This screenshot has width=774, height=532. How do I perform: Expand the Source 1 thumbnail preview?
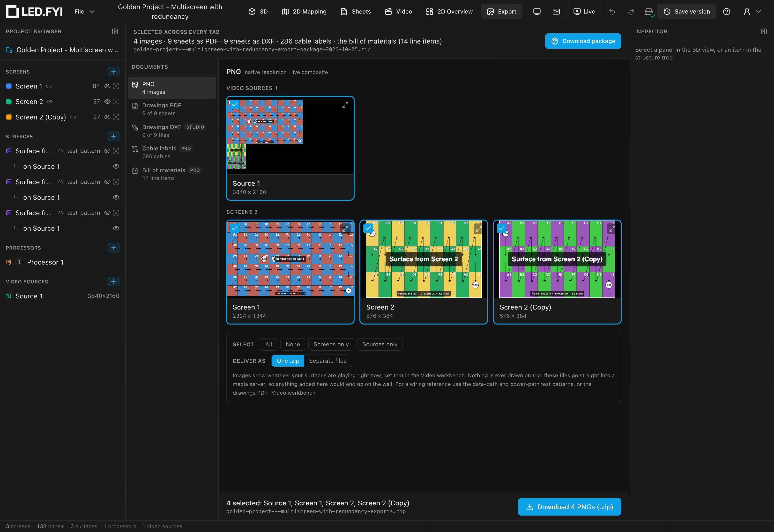click(345, 105)
